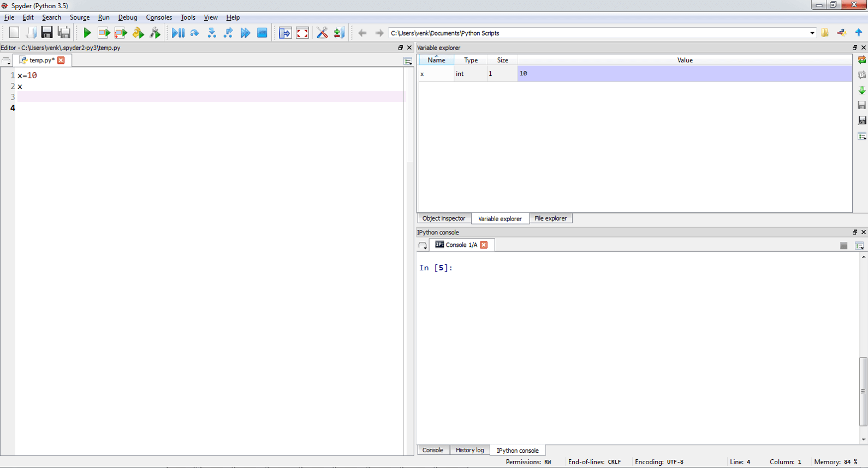Click scrollbar thumb in IPython console
Viewport: 868px width, 468px height.
coord(863,391)
